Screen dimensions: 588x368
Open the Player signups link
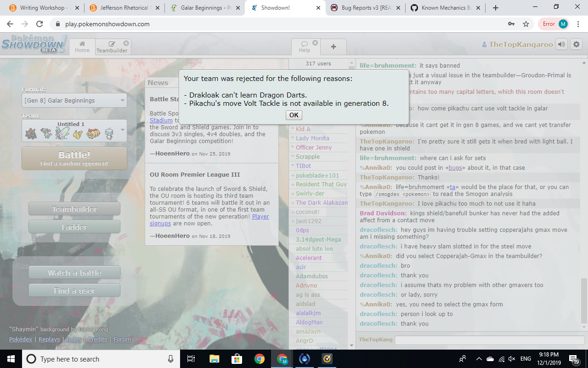click(x=260, y=216)
